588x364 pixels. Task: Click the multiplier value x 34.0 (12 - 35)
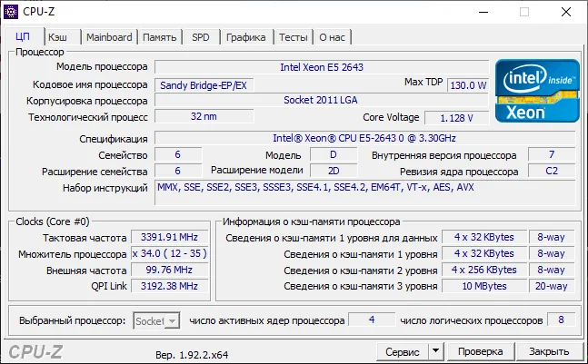coord(170,253)
